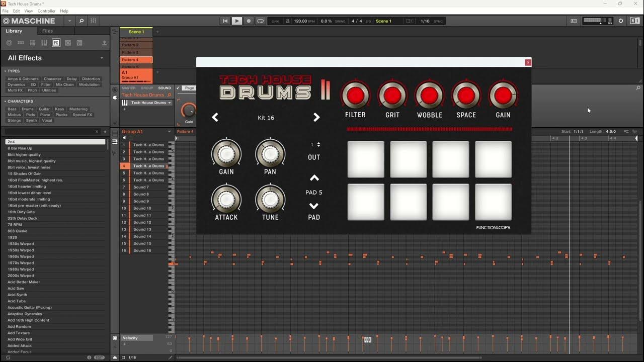Click the restart transport button

click(x=225, y=21)
